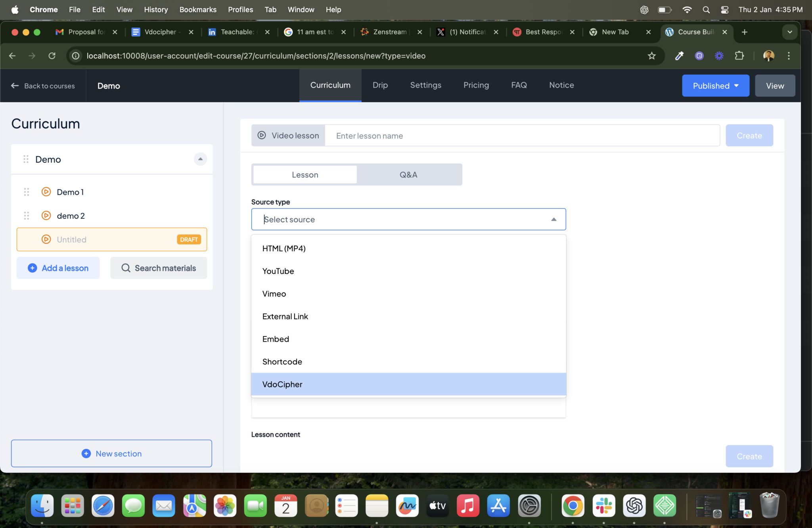Click the Video lesson play badge

point(262,135)
